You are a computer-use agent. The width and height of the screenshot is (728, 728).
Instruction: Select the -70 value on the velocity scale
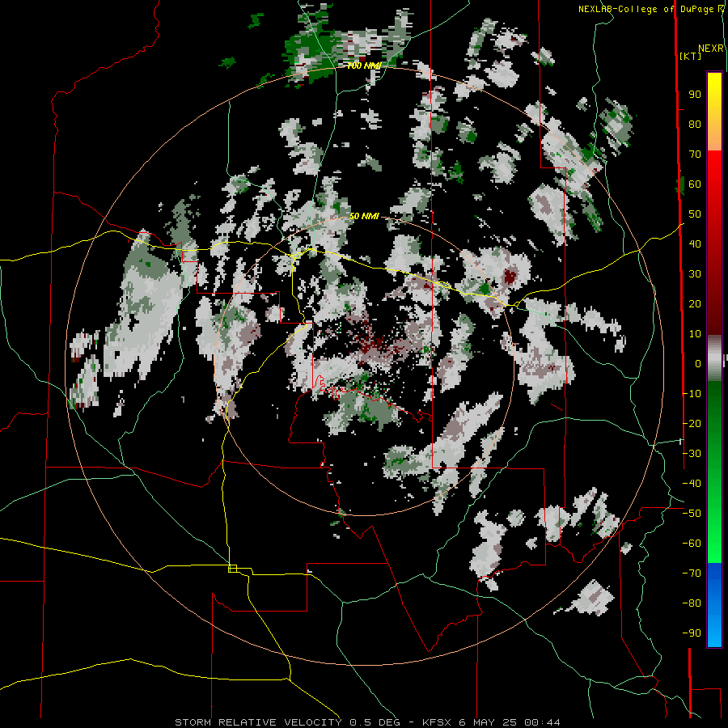coord(692,574)
